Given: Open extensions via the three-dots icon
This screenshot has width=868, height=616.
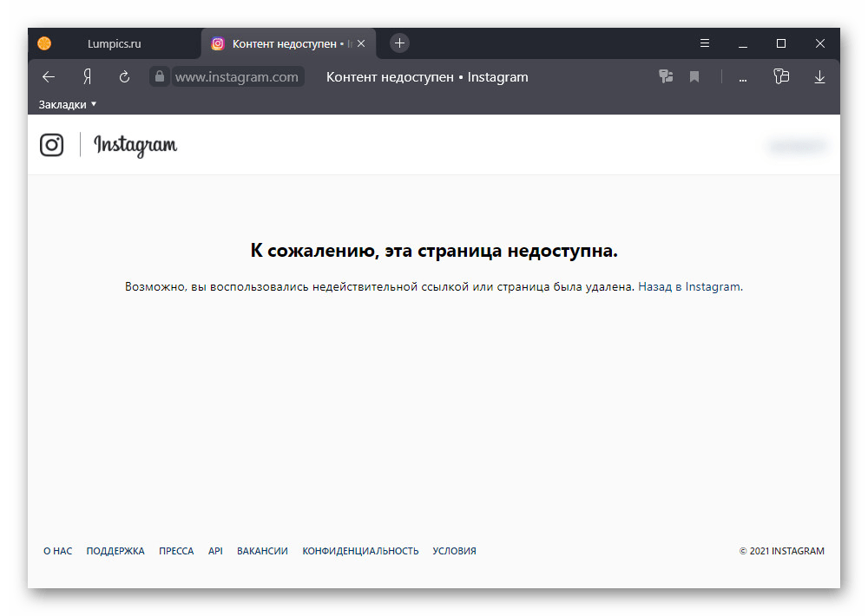Looking at the screenshot, I should click(742, 77).
